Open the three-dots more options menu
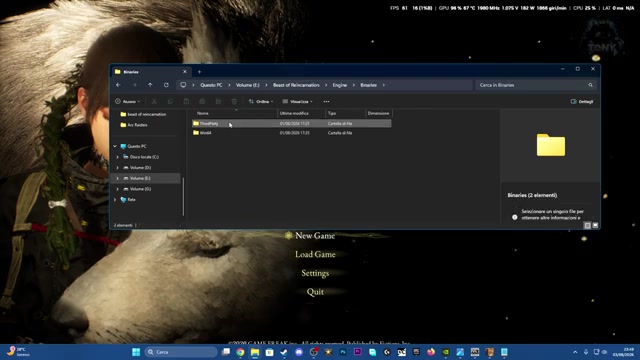Viewport: 640px width, 360px height. (x=326, y=101)
